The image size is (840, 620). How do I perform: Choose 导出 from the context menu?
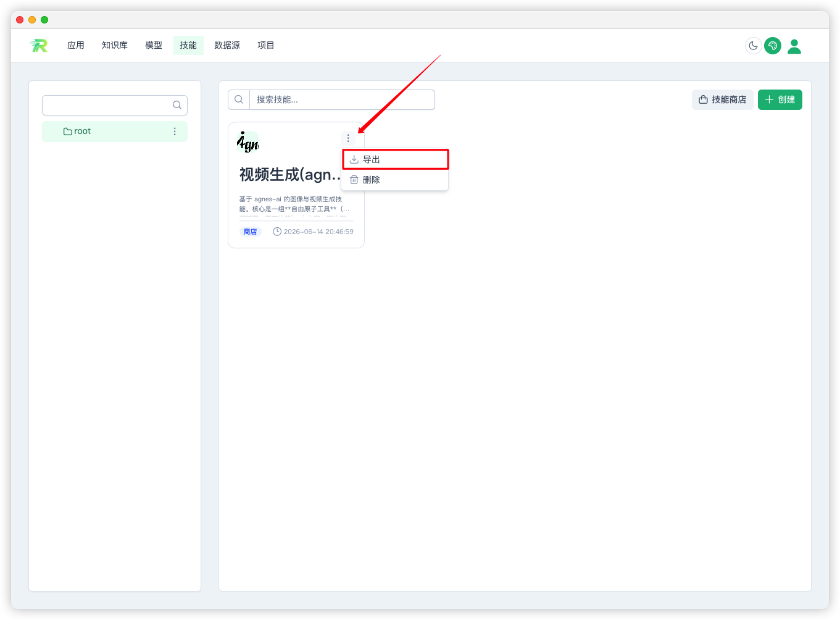click(x=395, y=159)
